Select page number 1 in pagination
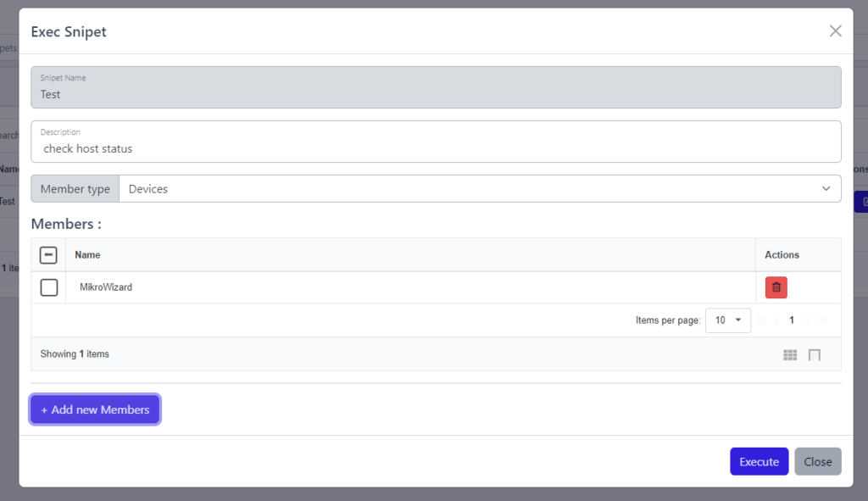The image size is (868, 501). pyautogui.click(x=791, y=320)
